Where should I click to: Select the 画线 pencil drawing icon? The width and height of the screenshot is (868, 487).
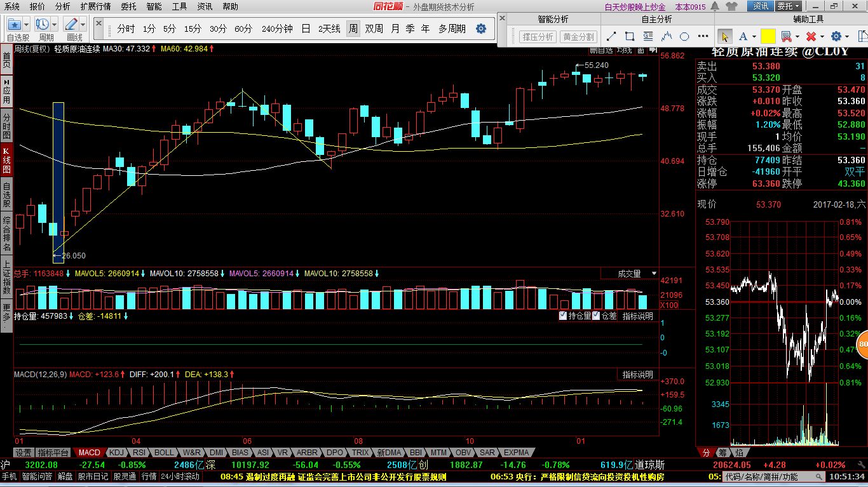(71, 24)
